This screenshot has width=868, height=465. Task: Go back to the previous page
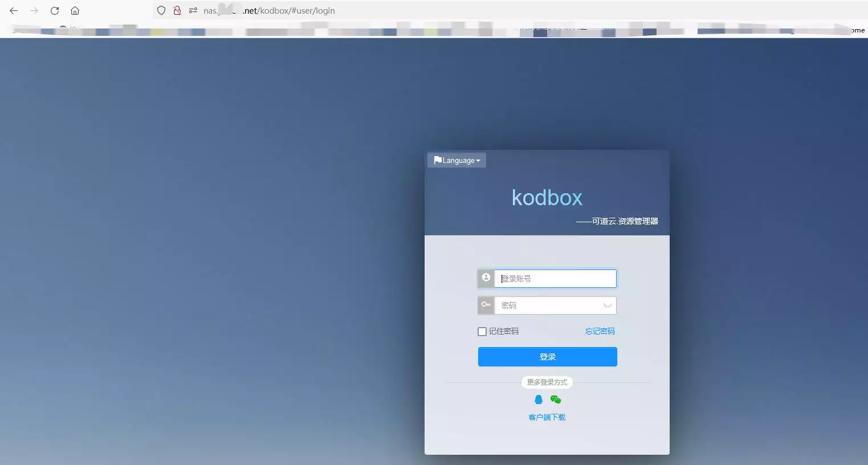14,11
